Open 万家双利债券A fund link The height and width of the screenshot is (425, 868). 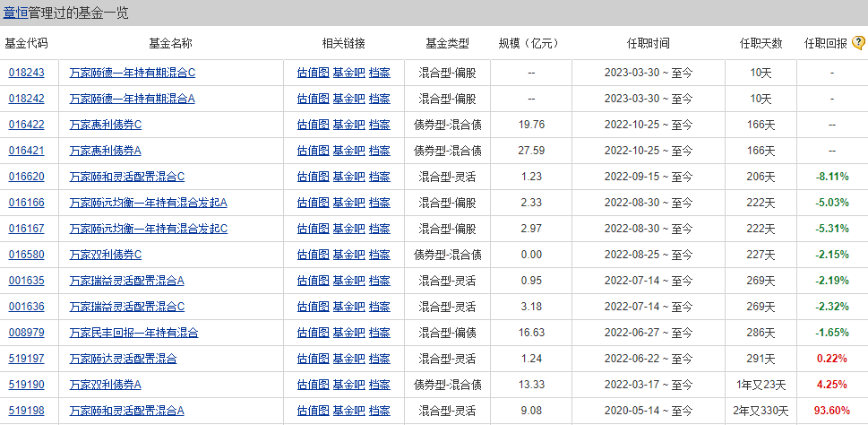[105, 386]
